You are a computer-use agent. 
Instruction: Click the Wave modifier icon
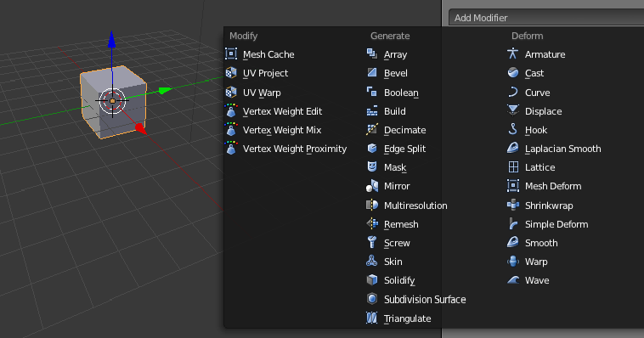(513, 280)
